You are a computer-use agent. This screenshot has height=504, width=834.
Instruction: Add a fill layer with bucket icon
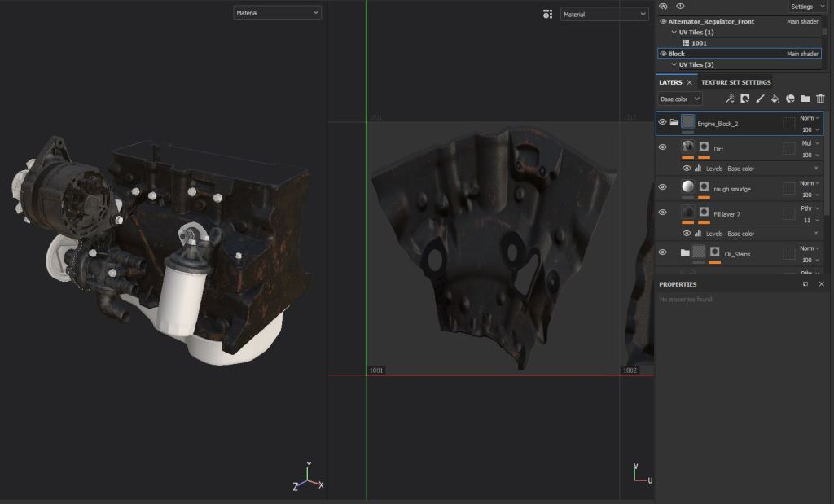click(x=775, y=99)
